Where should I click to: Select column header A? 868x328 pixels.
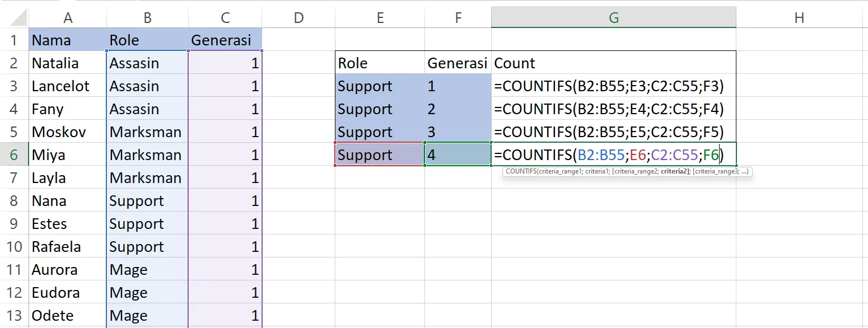68,17
